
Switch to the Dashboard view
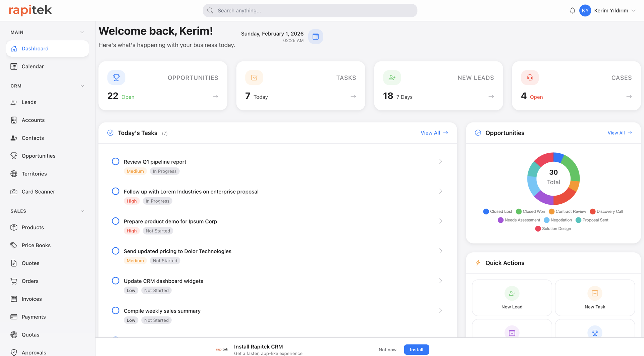click(x=35, y=48)
